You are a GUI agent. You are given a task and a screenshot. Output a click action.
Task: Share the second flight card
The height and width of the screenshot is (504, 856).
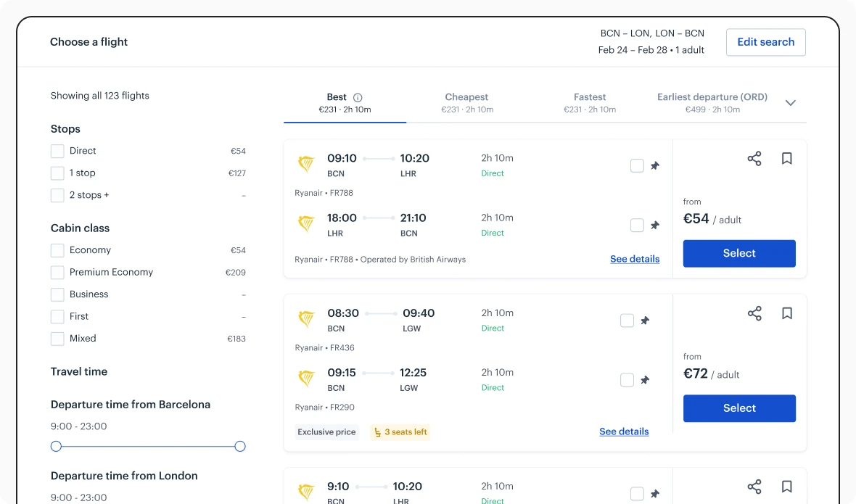point(754,313)
